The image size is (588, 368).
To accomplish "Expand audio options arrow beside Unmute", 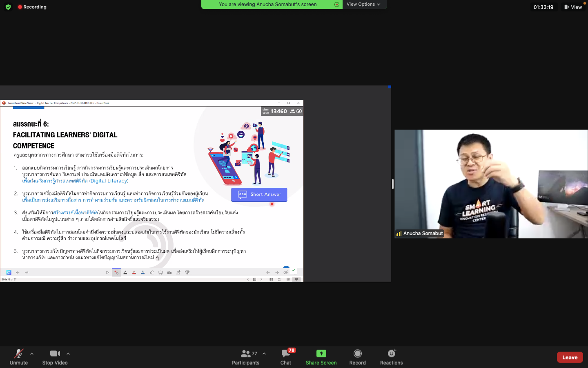I will tap(32, 354).
